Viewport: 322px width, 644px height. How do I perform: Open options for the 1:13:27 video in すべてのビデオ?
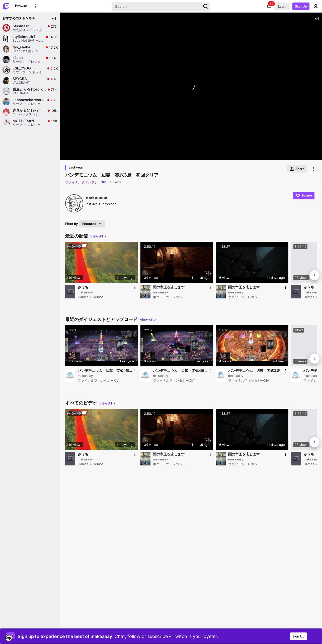pos(285,454)
